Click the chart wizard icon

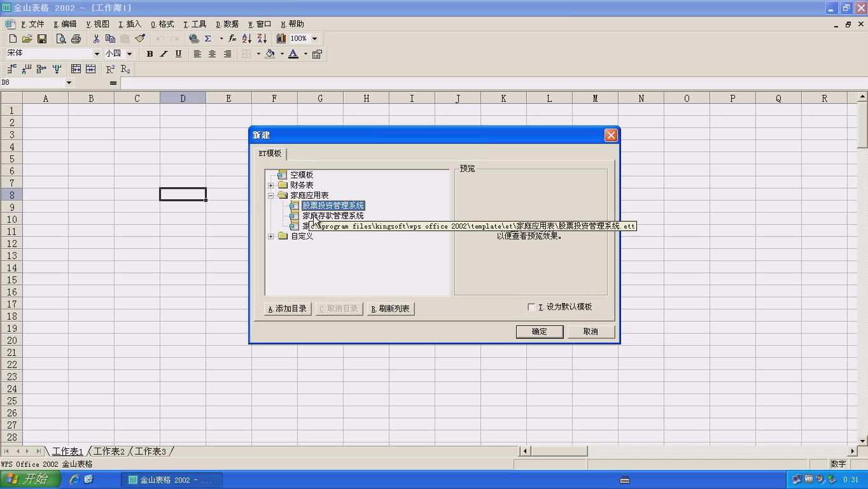pos(281,39)
